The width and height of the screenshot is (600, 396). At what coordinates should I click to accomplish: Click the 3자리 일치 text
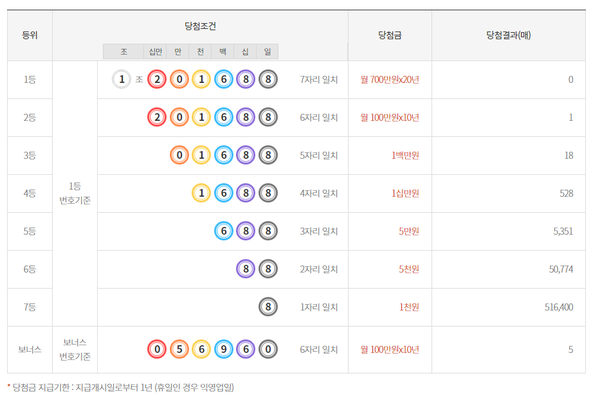[319, 231]
